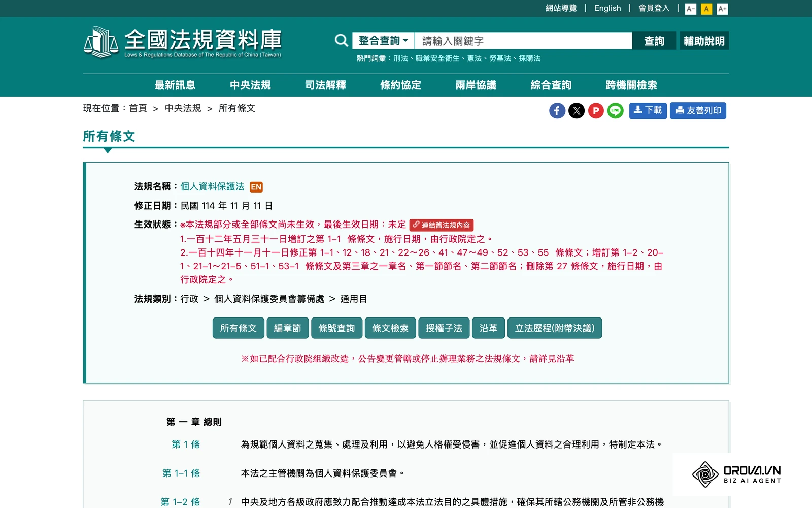Open 司法解釋 menu item

coord(325,85)
